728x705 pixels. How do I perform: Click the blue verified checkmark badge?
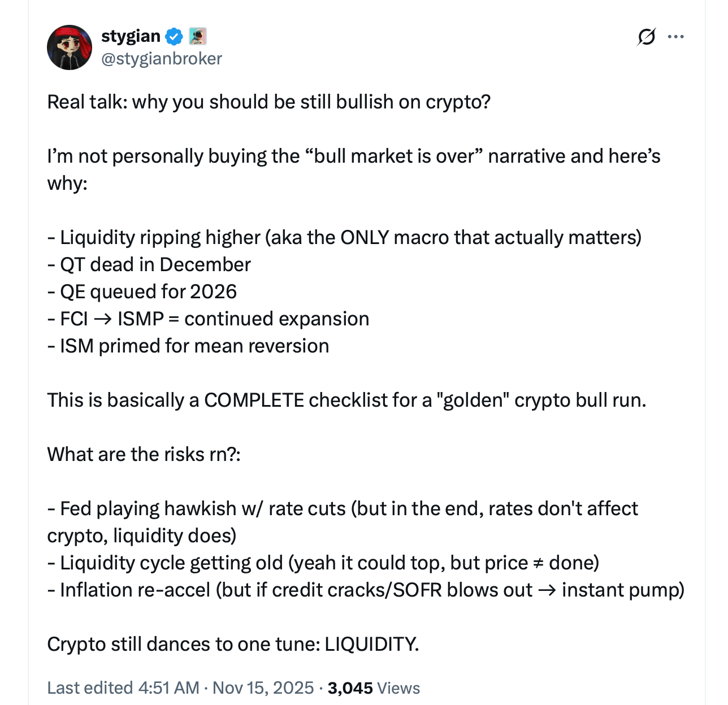point(174,36)
